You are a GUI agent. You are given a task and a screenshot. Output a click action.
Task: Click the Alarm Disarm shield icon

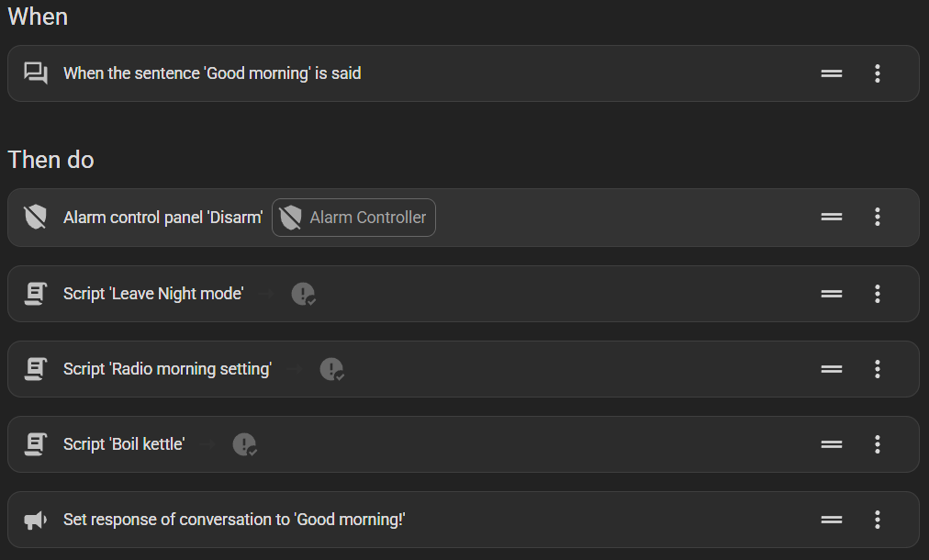(x=36, y=218)
